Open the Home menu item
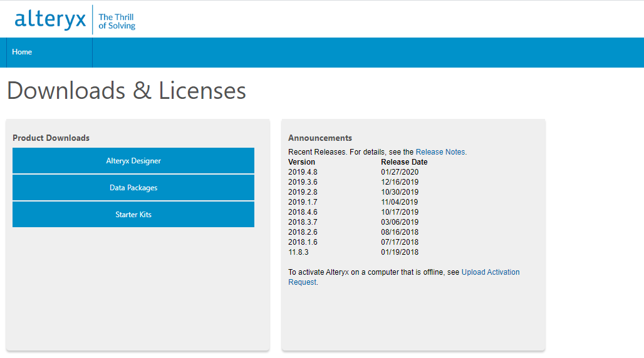 pyautogui.click(x=22, y=52)
